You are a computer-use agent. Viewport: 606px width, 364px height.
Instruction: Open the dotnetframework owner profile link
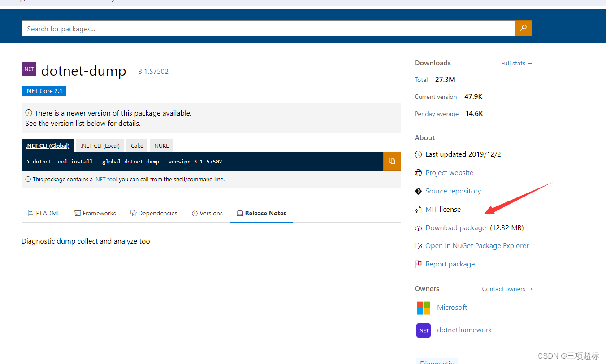[x=464, y=330]
